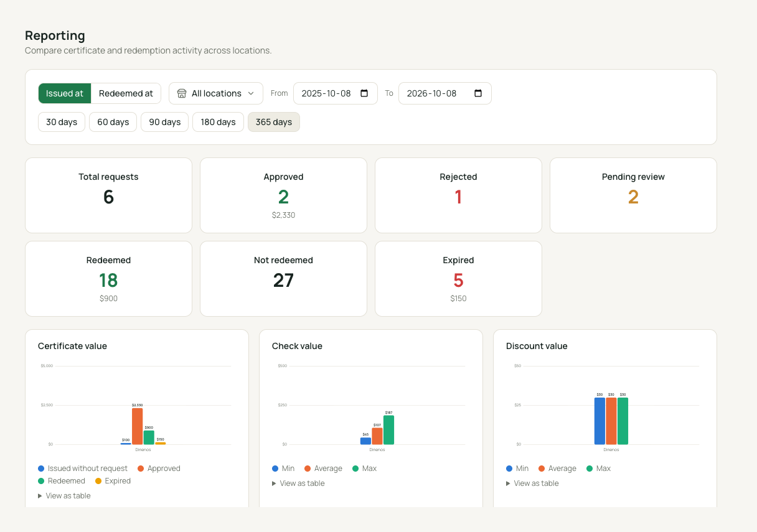
Task: Select the Issued at toggle
Action: click(65, 93)
